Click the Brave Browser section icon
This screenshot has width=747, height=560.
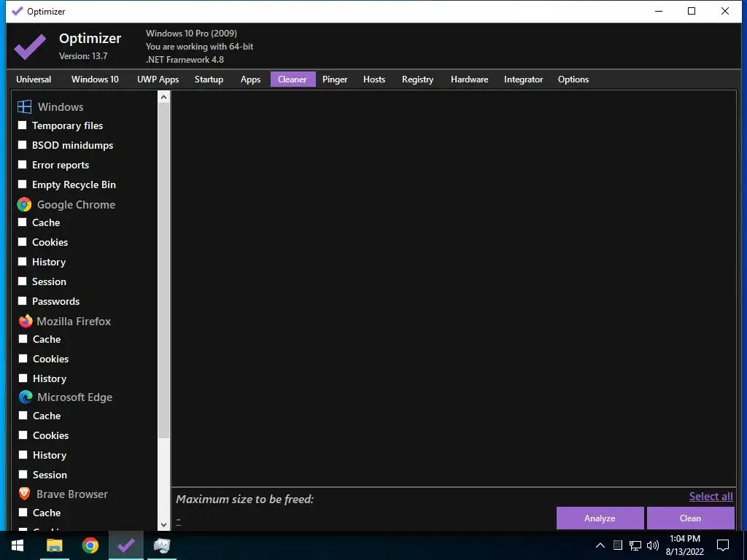pos(24,494)
